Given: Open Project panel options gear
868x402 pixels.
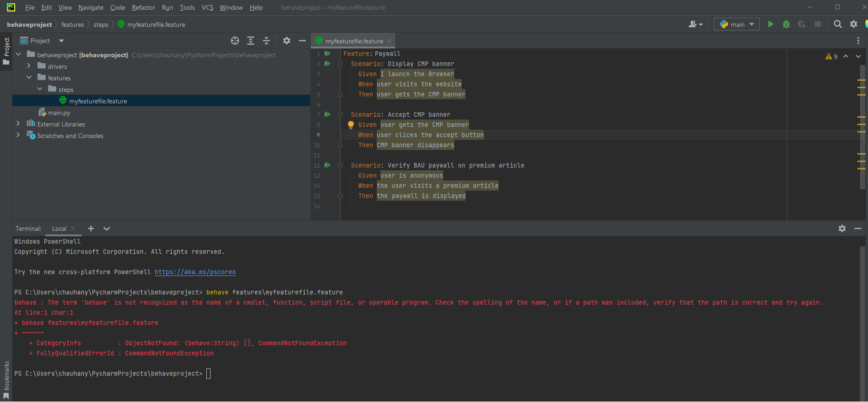Looking at the screenshot, I should point(287,41).
